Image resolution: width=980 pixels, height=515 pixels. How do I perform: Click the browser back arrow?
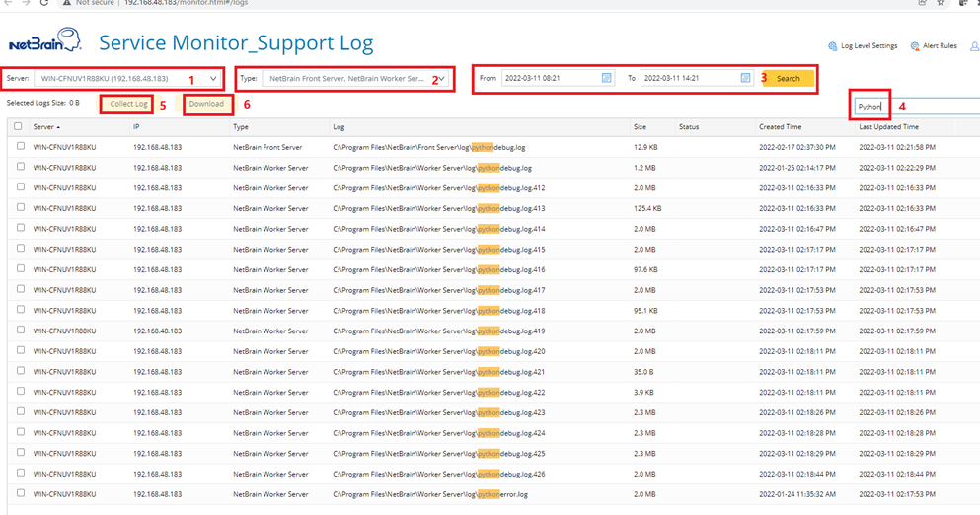click(x=8, y=3)
